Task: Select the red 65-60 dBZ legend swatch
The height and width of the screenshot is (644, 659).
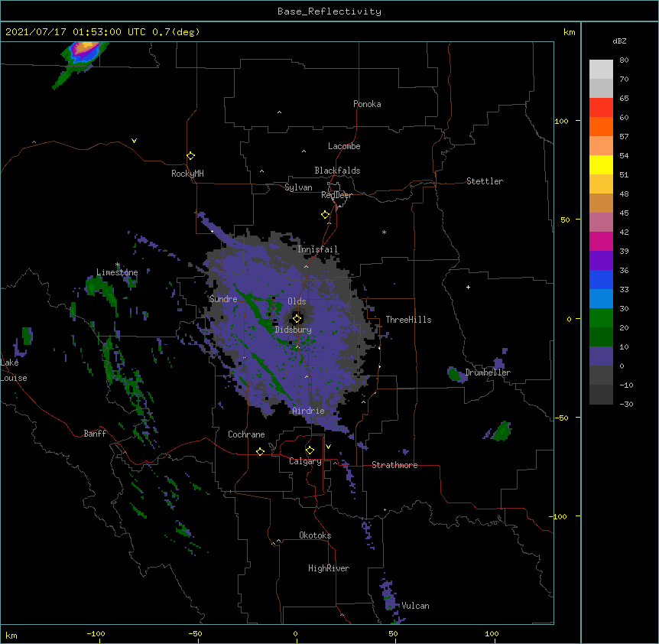Action: point(601,107)
